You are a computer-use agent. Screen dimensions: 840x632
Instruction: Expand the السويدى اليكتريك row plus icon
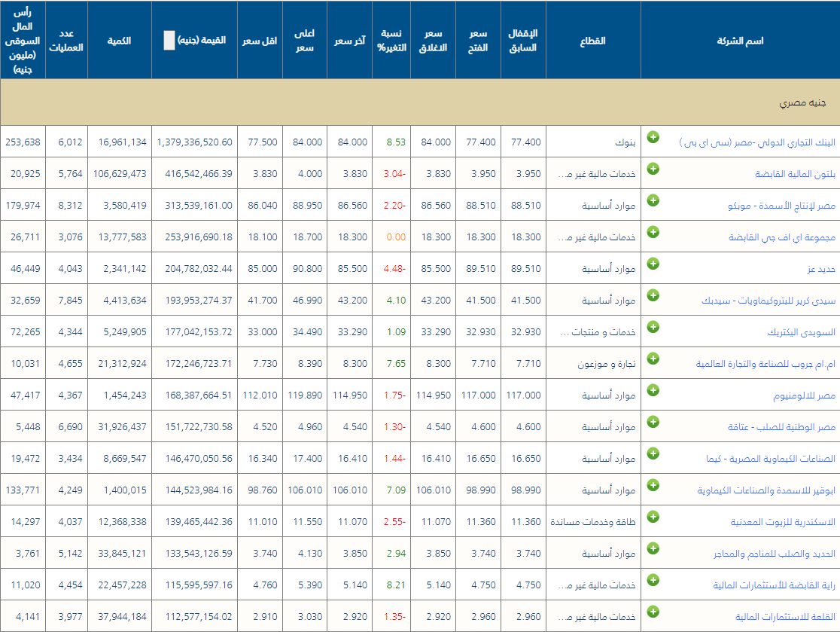tap(653, 327)
